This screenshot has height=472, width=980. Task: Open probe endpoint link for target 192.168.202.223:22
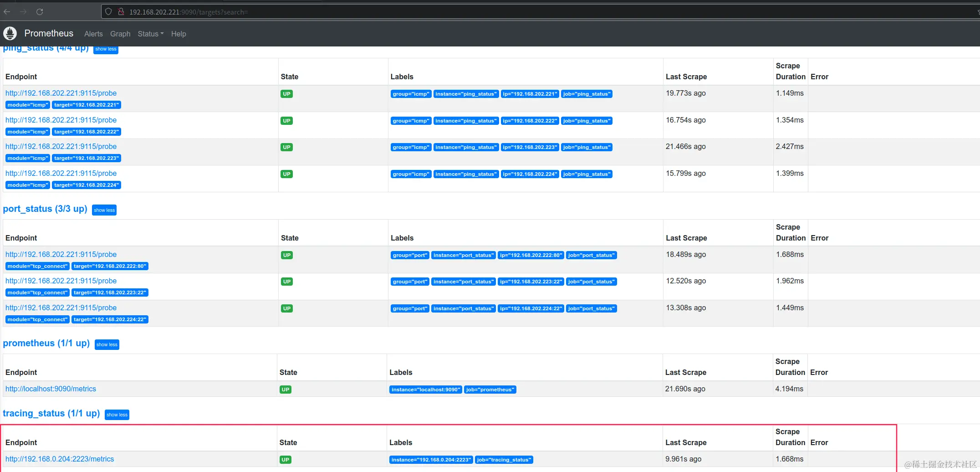click(x=61, y=281)
